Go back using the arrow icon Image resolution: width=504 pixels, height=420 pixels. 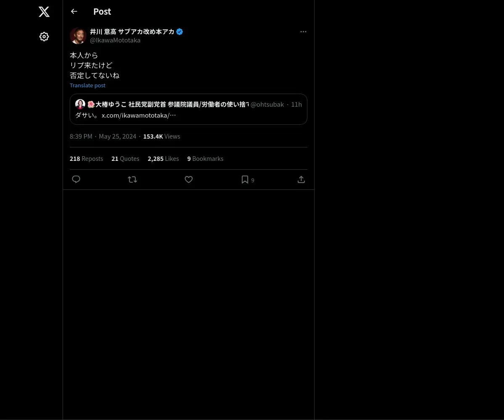click(x=74, y=11)
